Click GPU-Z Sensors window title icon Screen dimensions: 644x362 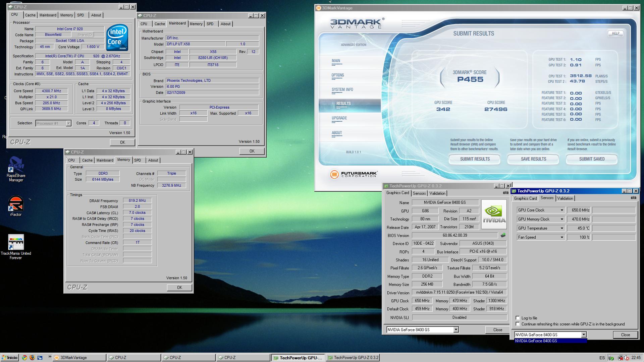(x=514, y=191)
